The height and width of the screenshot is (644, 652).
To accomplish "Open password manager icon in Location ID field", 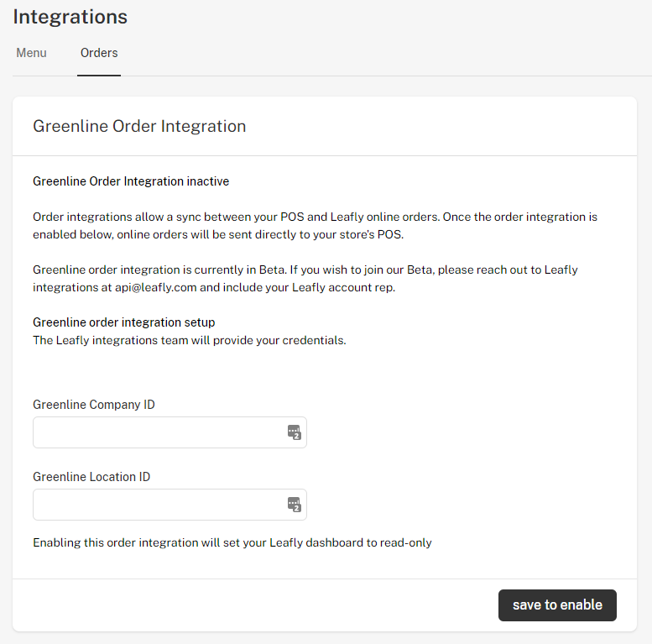I will (x=294, y=505).
